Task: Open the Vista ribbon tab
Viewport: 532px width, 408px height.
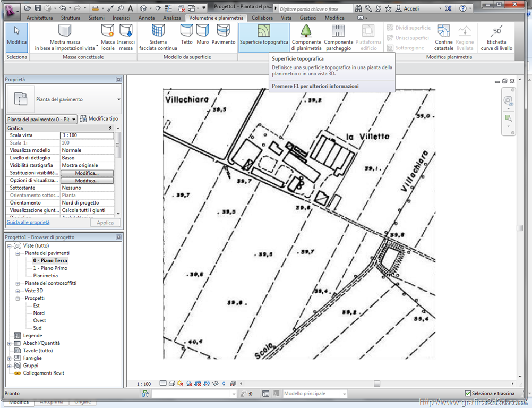Action: pyautogui.click(x=286, y=18)
